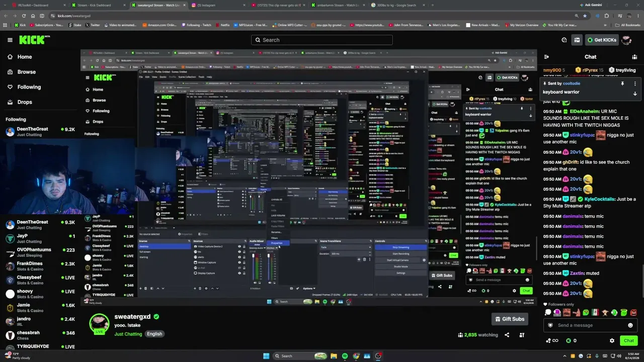Open the Just Chatting category link
Screen dimensions: 644x362
tap(128, 334)
